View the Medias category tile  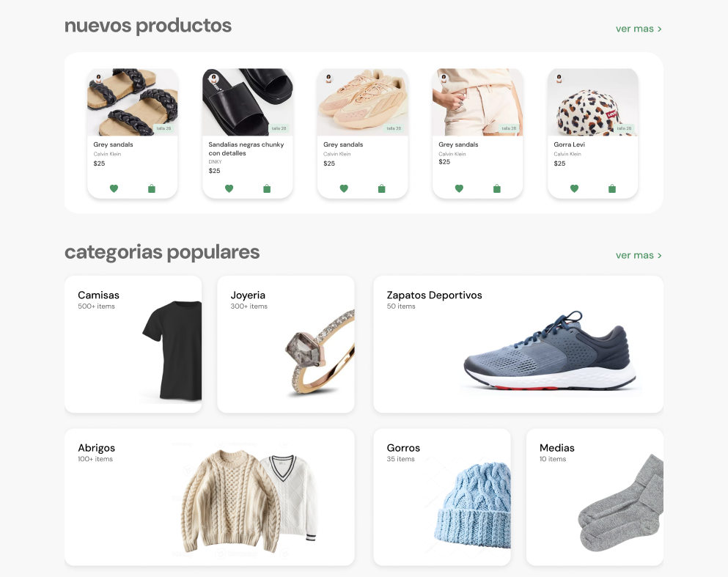[594, 496]
